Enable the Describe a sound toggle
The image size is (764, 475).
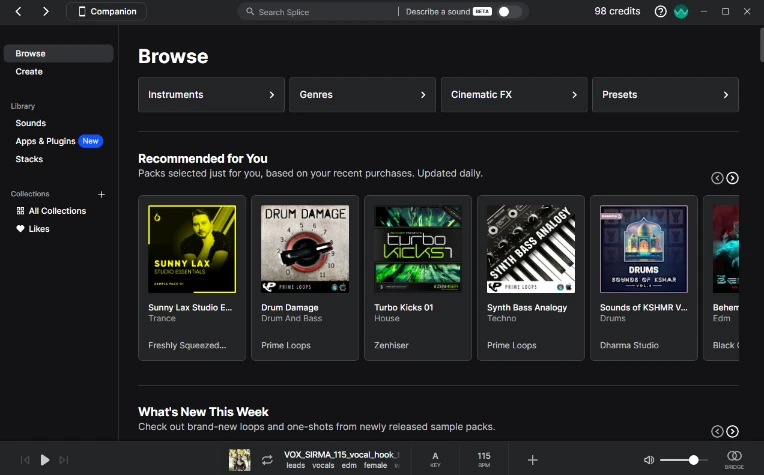[509, 12]
